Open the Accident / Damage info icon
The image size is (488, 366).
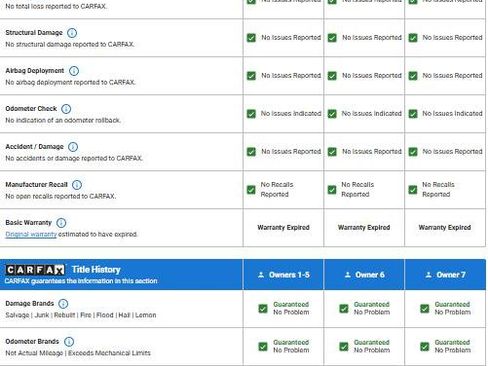tap(73, 147)
